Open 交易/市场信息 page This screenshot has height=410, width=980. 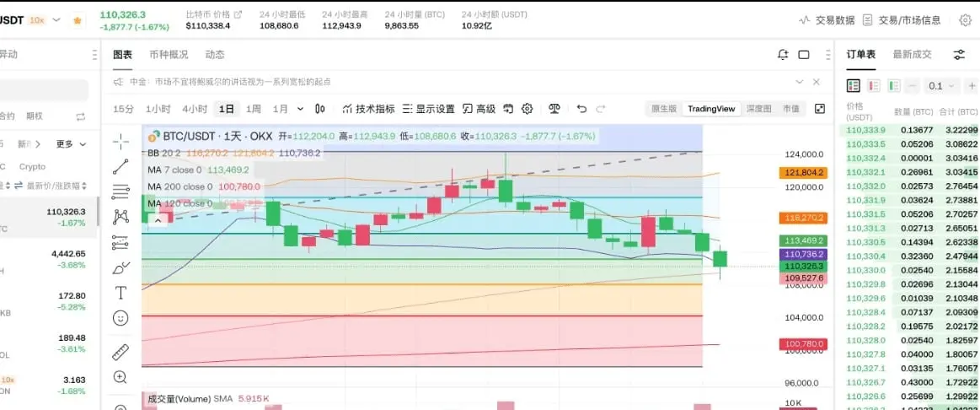coord(902,20)
